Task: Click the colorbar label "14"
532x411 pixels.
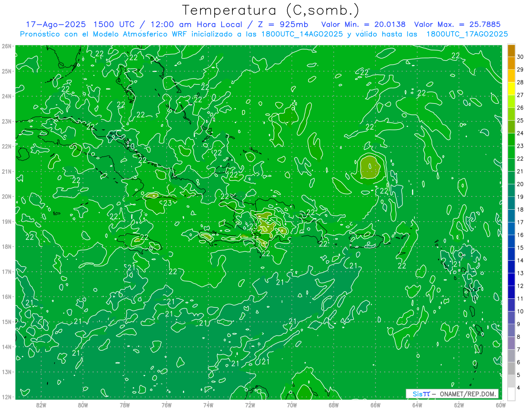Action: coord(520,260)
